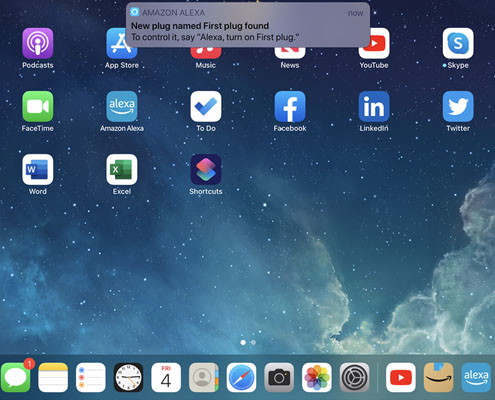
Task: Tap the Amazon Alexa plug notification banner
Action: 248,25
